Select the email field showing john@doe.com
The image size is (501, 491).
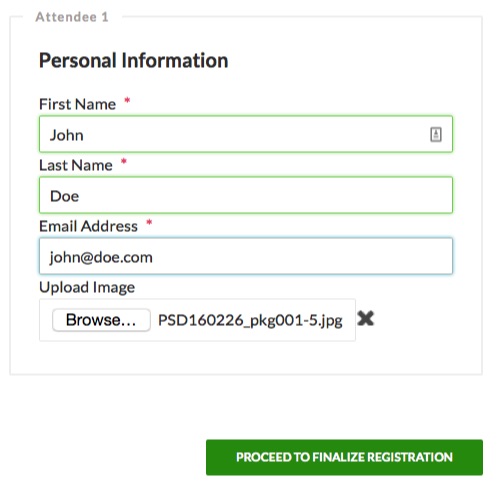click(246, 256)
